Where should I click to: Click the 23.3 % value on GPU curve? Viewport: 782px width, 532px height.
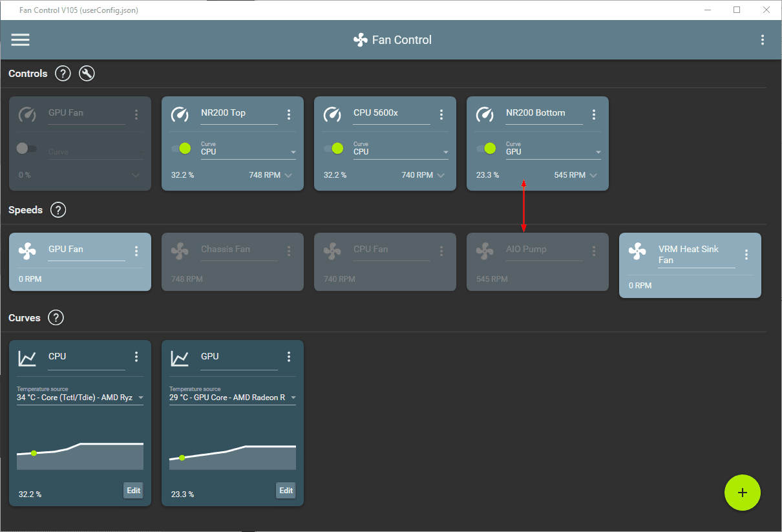coord(182,495)
